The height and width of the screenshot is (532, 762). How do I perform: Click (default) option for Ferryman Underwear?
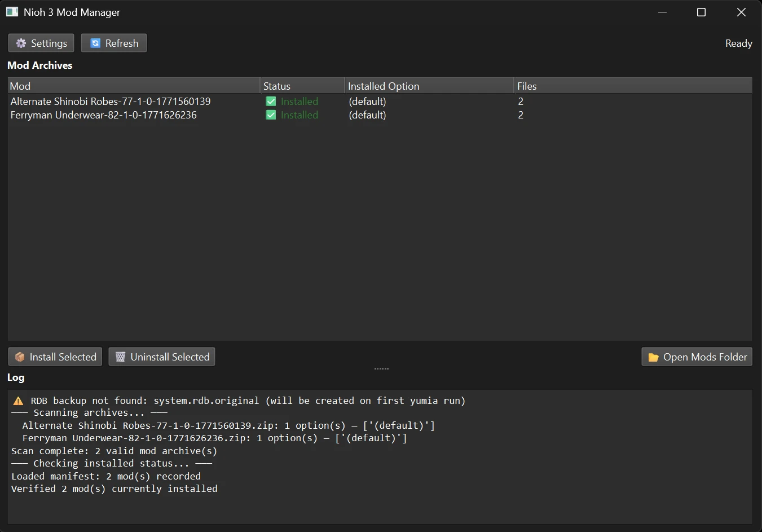tap(368, 115)
